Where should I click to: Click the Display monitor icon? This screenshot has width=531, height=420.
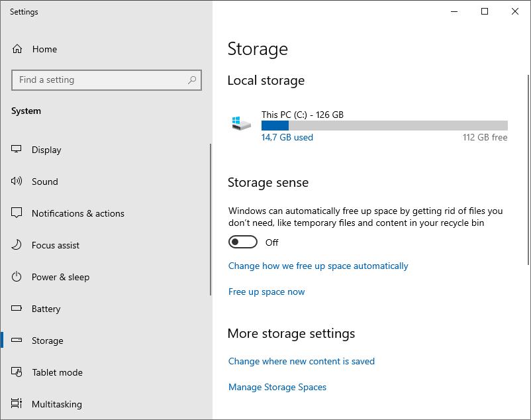[17, 149]
